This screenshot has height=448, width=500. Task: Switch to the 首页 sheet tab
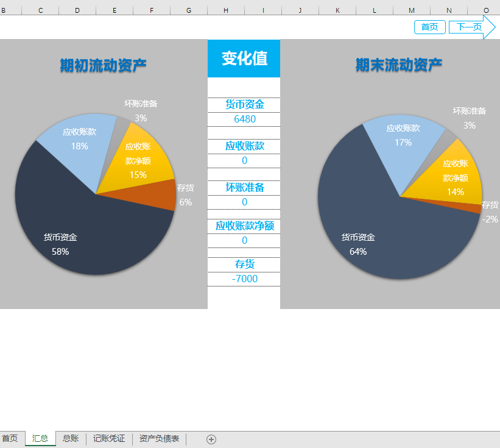(x=10, y=438)
